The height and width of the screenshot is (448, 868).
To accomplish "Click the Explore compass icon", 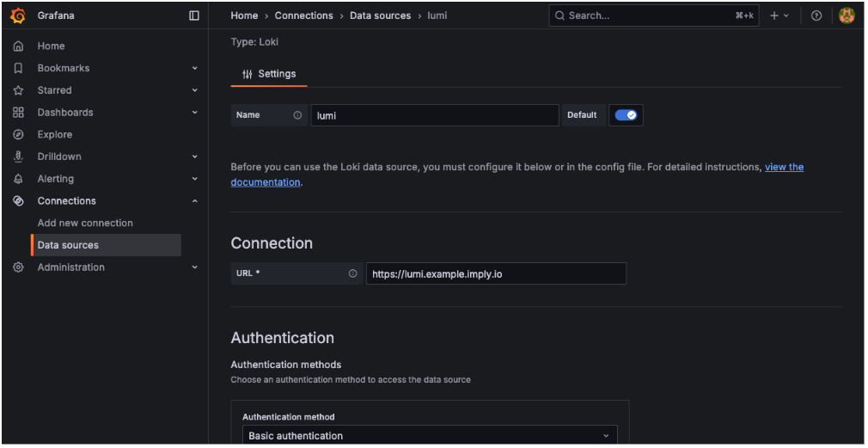I will (18, 134).
